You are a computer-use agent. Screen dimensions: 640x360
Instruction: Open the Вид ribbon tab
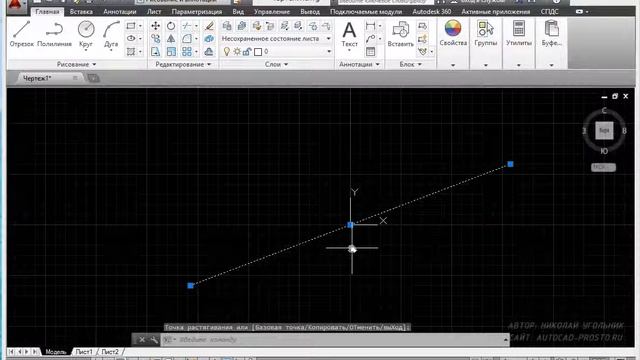pos(238,11)
